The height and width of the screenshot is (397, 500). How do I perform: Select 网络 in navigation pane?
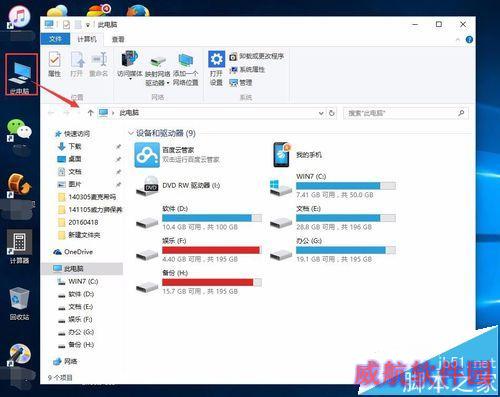[65, 361]
